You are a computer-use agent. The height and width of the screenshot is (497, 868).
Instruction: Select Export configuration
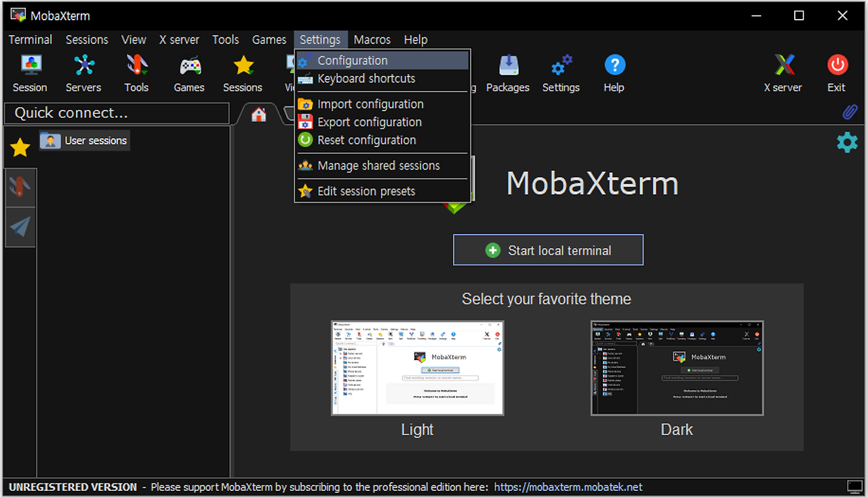[382, 122]
